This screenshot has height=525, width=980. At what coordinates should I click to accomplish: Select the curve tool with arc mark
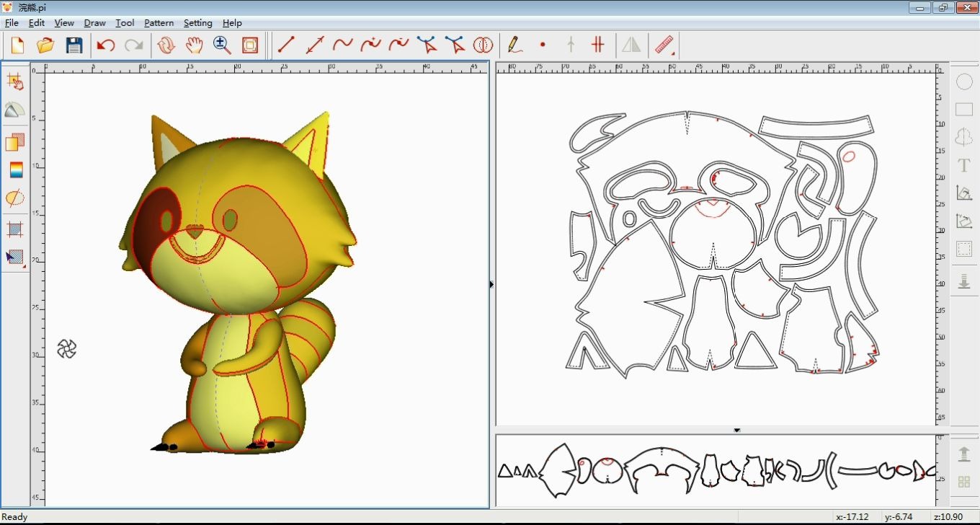pyautogui.click(x=398, y=45)
